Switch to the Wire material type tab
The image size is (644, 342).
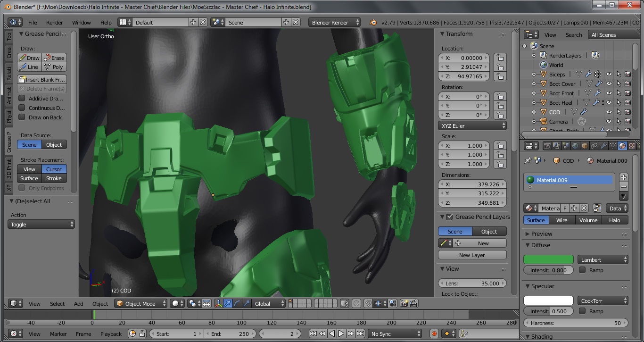(561, 220)
